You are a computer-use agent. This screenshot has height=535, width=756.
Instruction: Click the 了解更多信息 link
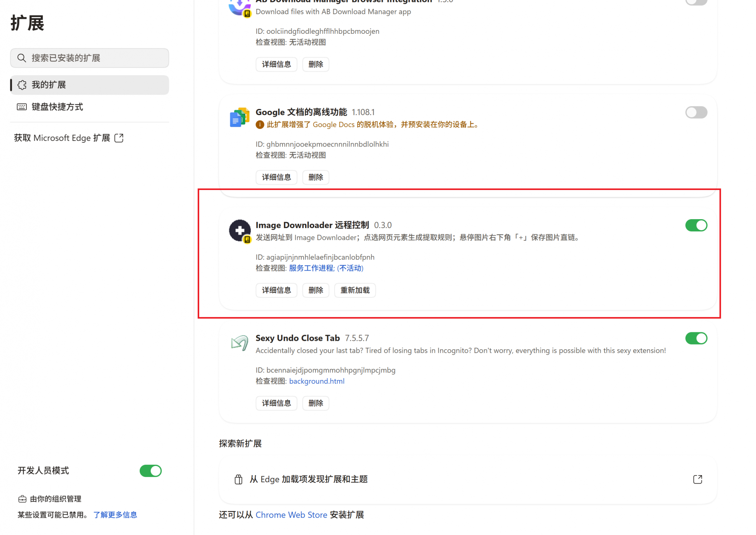(115, 515)
